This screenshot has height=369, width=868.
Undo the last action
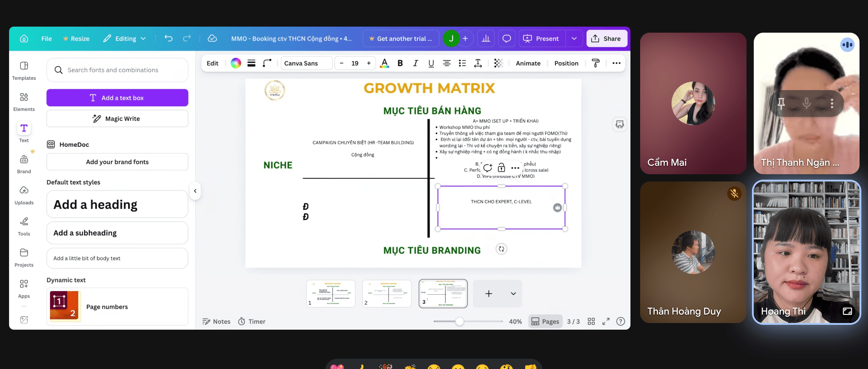pyautogui.click(x=168, y=38)
